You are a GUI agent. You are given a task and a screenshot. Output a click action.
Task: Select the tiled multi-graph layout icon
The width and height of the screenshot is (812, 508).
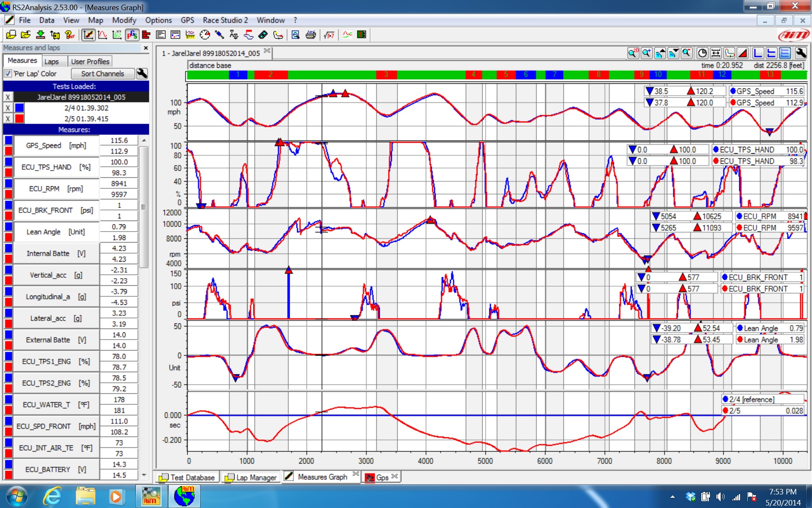tap(785, 53)
